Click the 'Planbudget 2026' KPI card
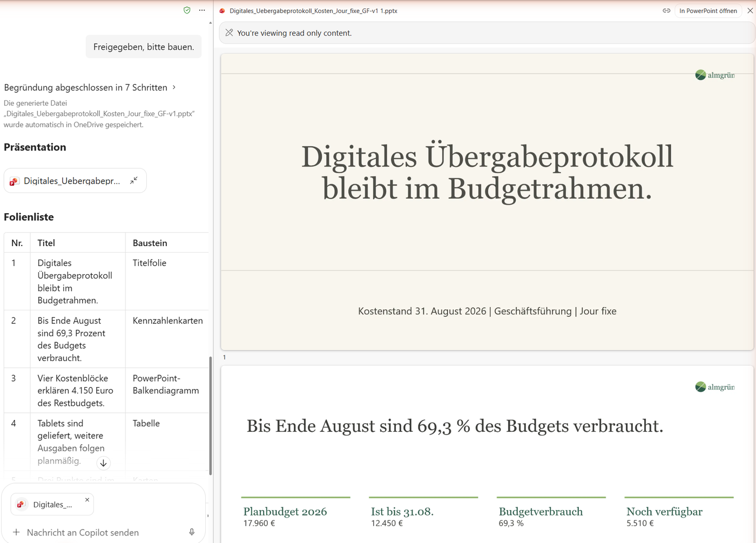Screen dimensions: 756x543 295,513
